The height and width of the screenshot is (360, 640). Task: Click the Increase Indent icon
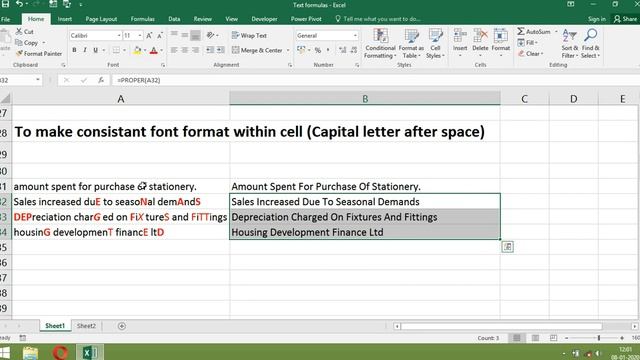coord(220,50)
